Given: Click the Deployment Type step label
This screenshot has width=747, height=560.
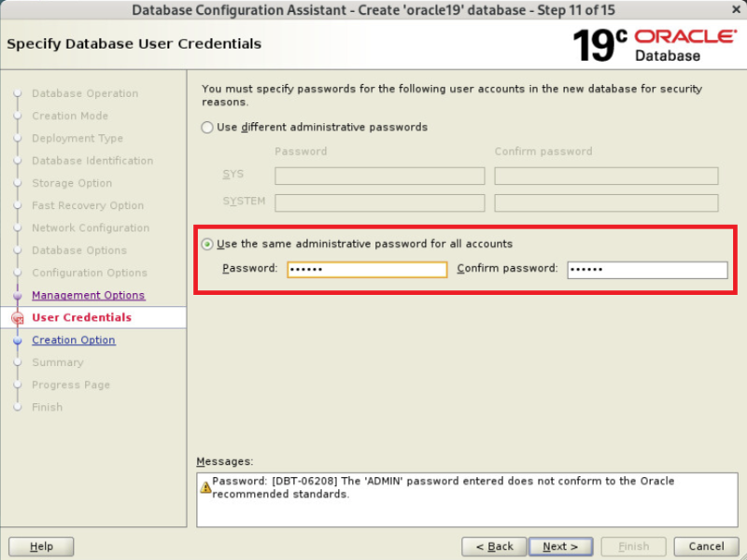Looking at the screenshot, I should click(78, 138).
